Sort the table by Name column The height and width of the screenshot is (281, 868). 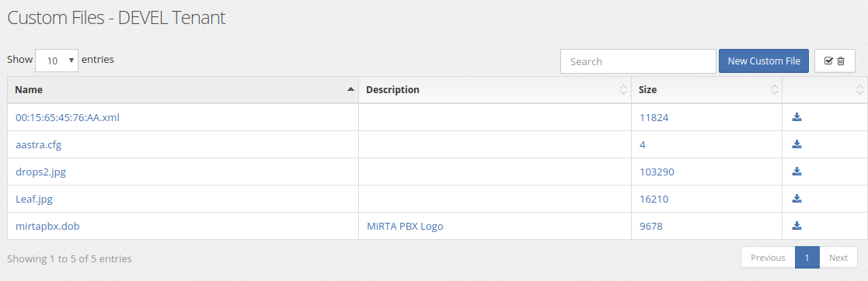183,89
